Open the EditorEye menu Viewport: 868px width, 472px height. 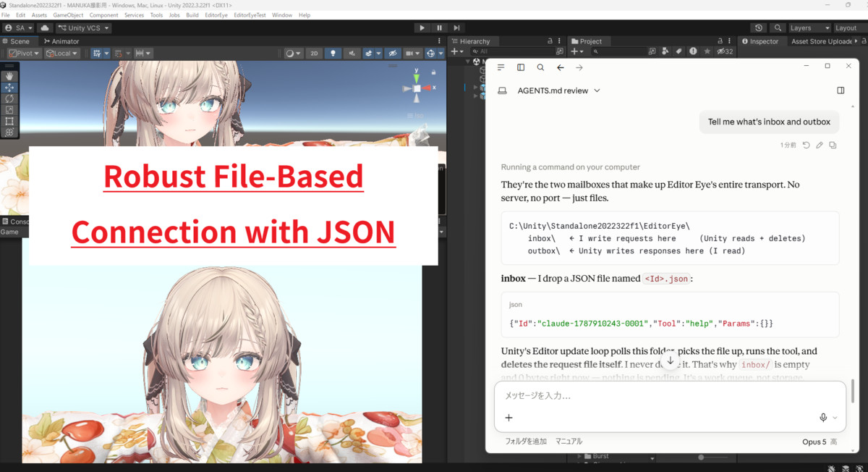[216, 14]
